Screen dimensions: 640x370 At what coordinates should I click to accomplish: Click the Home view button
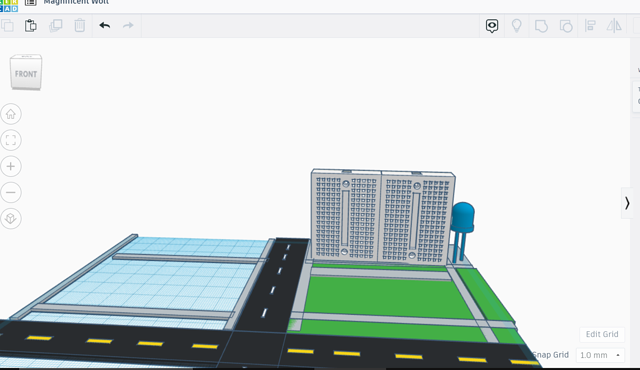coord(11,114)
